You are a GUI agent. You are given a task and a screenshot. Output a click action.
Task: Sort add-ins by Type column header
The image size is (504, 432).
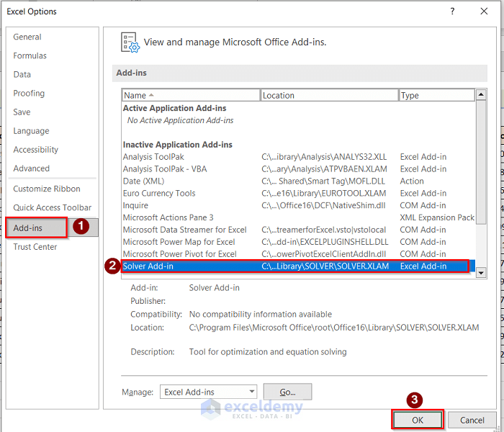click(436, 96)
